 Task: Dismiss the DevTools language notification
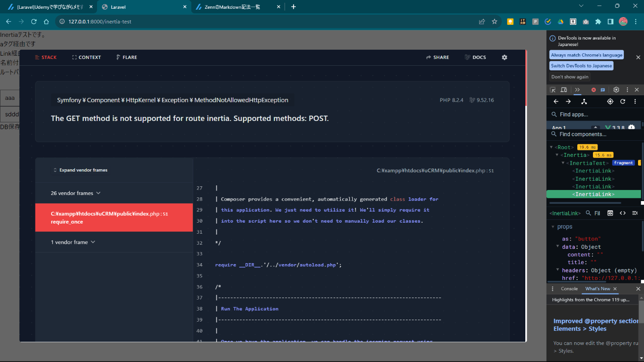[638, 57]
